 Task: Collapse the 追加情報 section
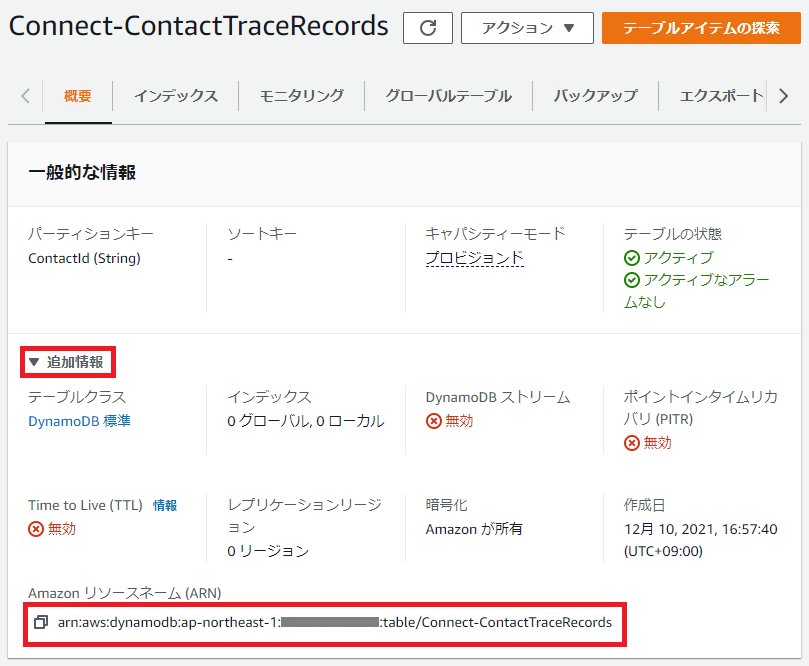tap(67, 362)
